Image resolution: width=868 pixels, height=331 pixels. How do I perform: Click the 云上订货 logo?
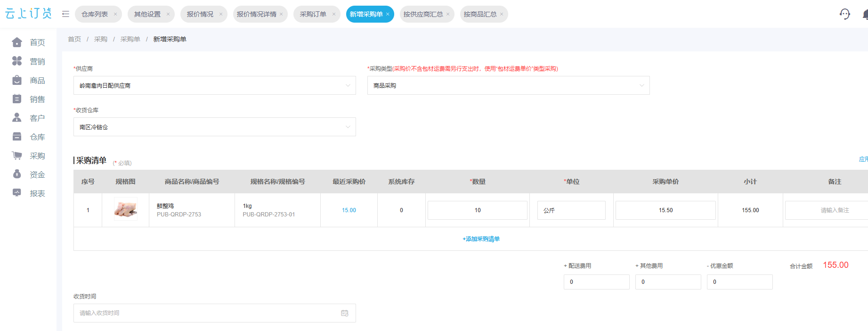click(28, 14)
